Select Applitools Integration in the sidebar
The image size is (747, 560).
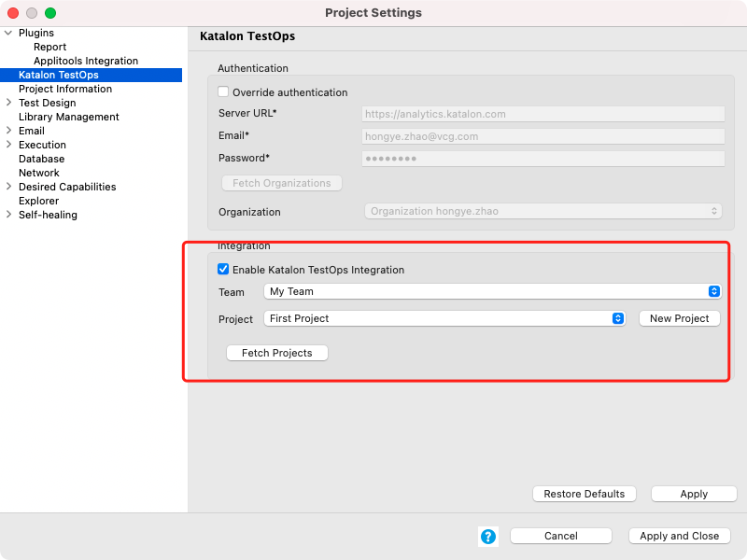pos(86,61)
